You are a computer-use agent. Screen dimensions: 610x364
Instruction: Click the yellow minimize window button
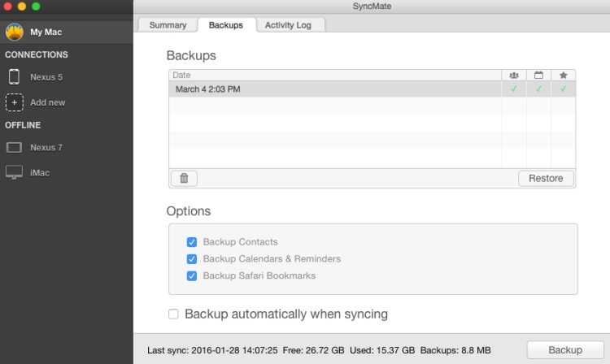pos(22,6)
